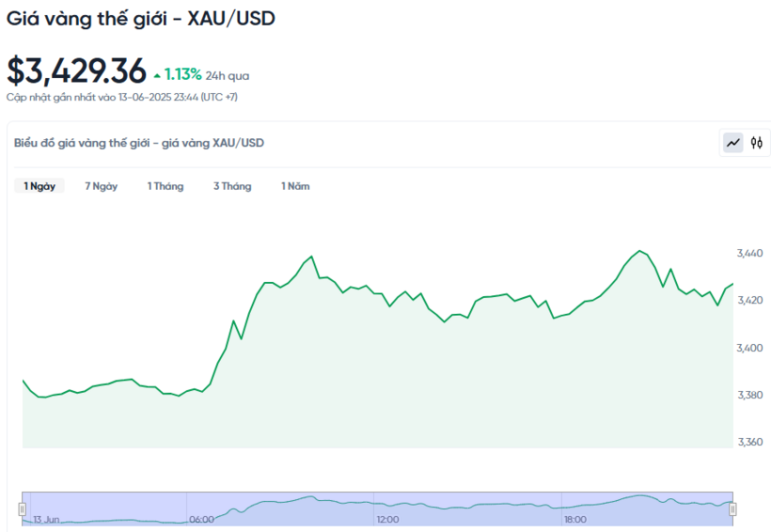
Task: Click the 1.13% change percentage
Action: [182, 73]
